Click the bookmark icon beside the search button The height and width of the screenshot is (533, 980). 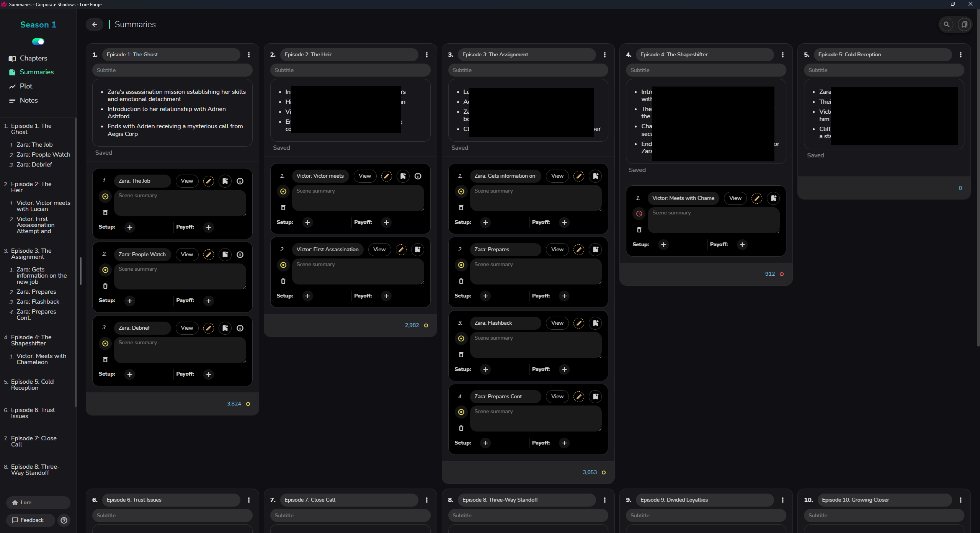[x=964, y=24]
